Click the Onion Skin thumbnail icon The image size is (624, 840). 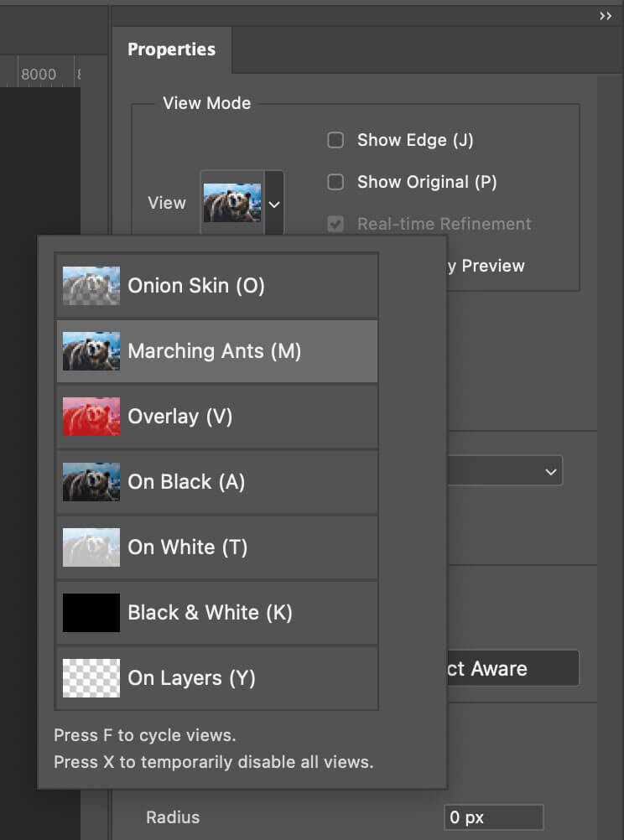tap(91, 286)
